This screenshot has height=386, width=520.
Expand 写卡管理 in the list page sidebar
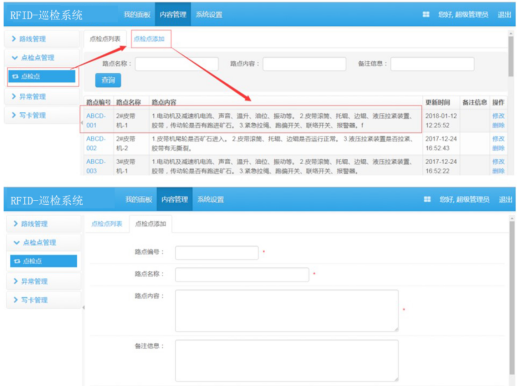pyautogui.click(x=42, y=115)
